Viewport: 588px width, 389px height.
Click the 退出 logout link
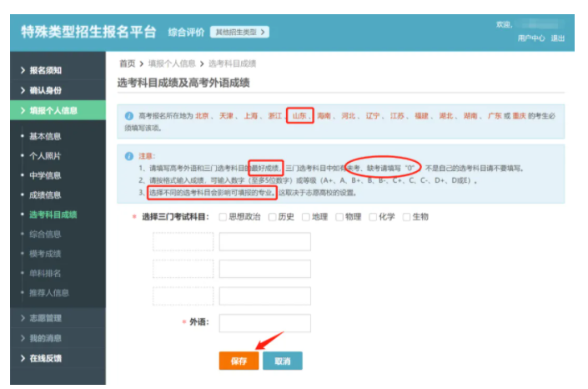558,38
